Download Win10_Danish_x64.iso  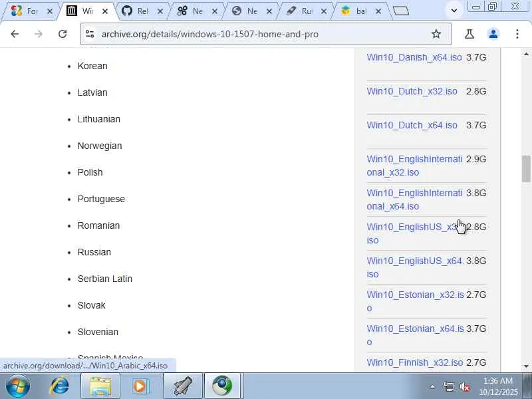(414, 57)
